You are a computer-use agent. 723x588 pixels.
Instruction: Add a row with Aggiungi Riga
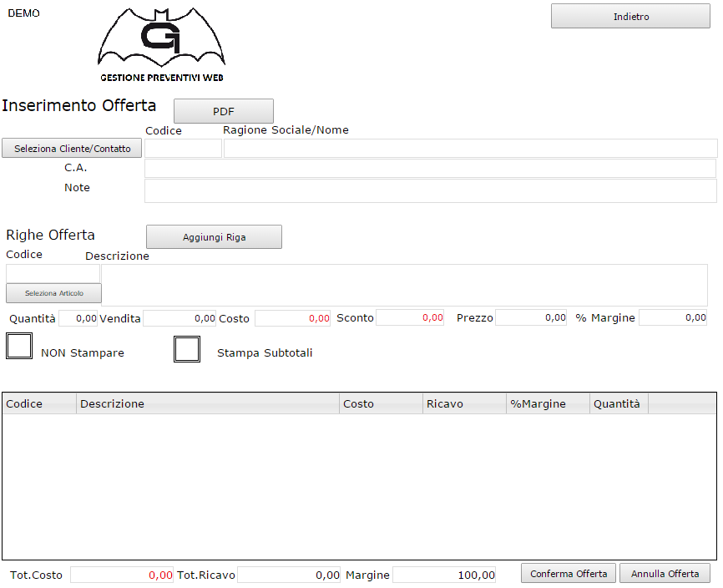point(214,237)
